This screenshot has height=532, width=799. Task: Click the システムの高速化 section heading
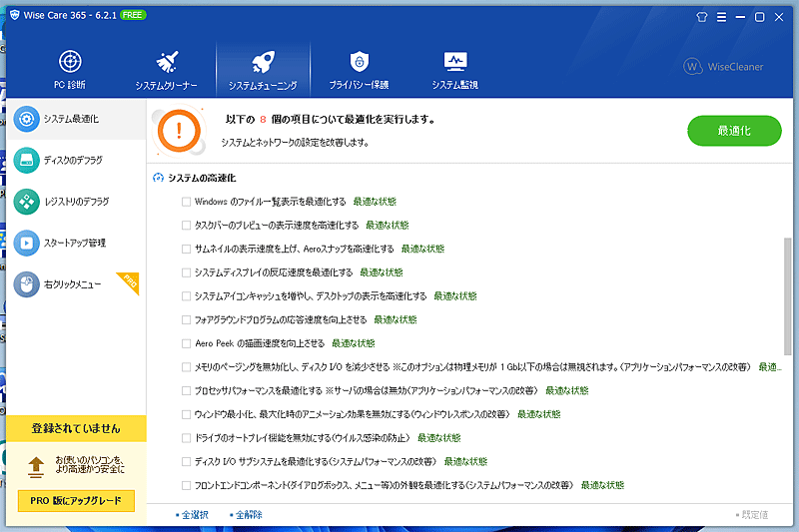pos(202,178)
